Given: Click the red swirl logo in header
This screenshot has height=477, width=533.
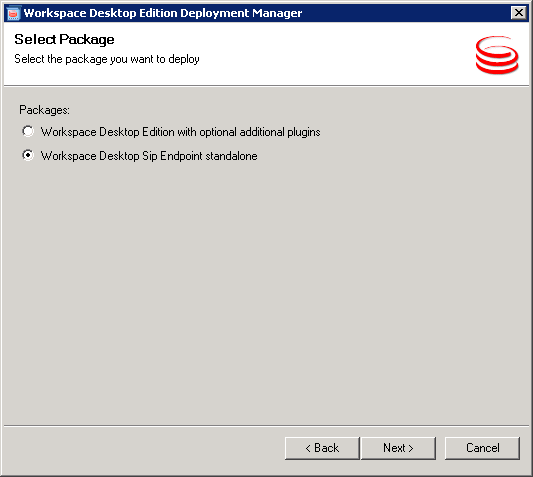Looking at the screenshot, I should click(x=497, y=55).
